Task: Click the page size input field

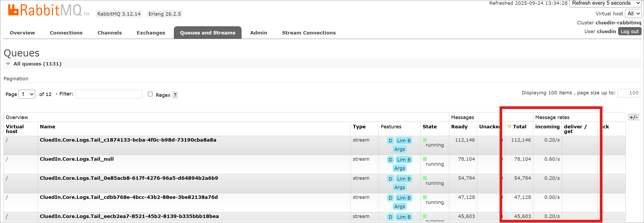Action: point(628,93)
